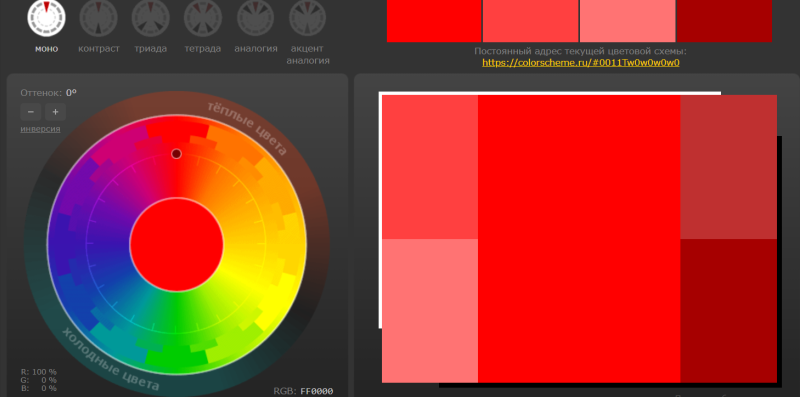This screenshot has width=800, height=397.
Task: Choose the триада scheme icon
Action: [151, 18]
